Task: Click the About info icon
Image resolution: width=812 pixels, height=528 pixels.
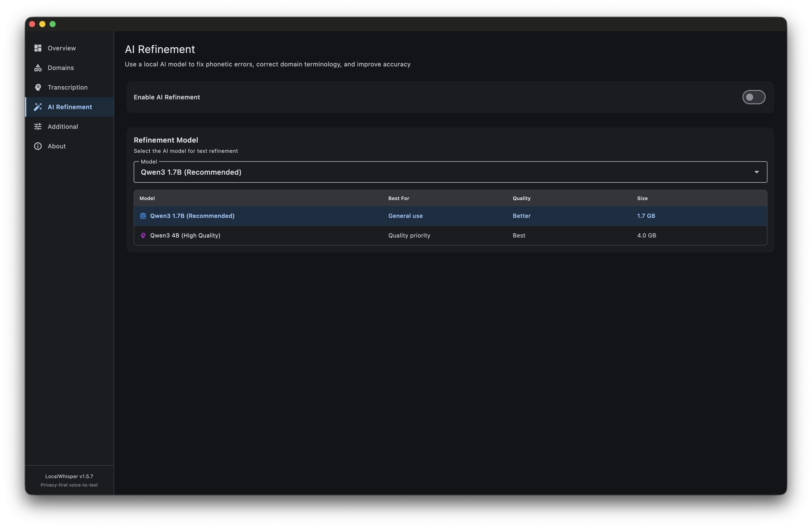Action: click(x=38, y=146)
